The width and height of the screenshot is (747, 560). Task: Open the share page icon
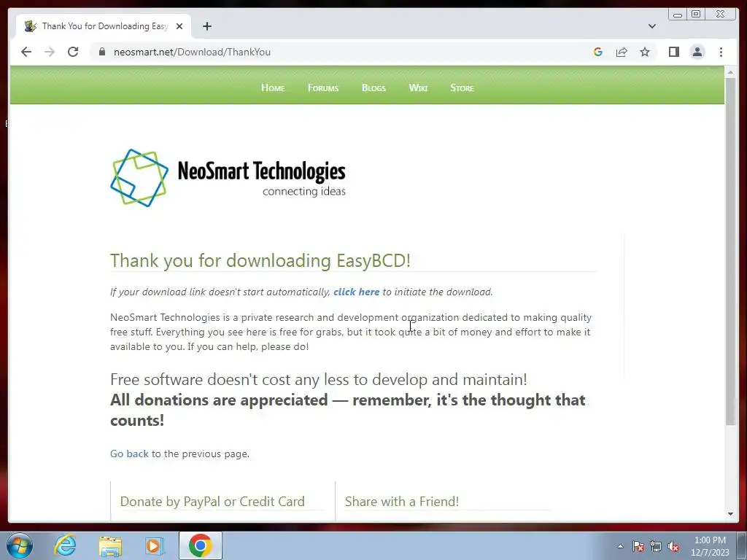pos(622,52)
